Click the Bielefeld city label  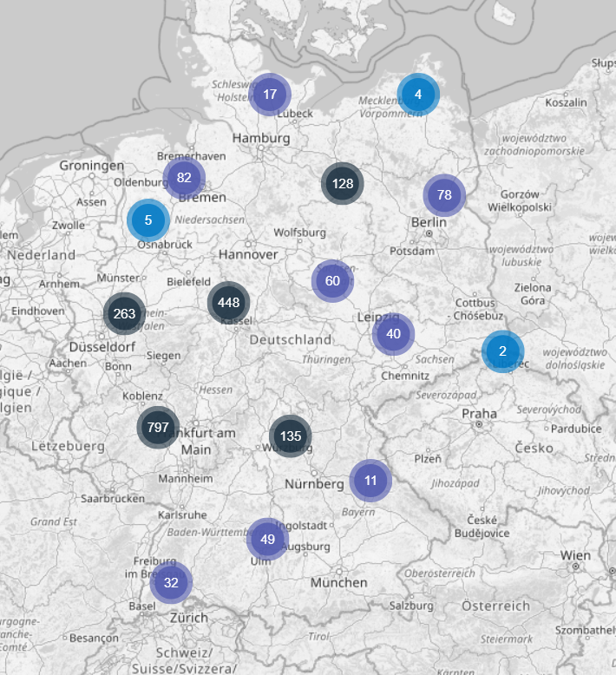[x=188, y=281]
